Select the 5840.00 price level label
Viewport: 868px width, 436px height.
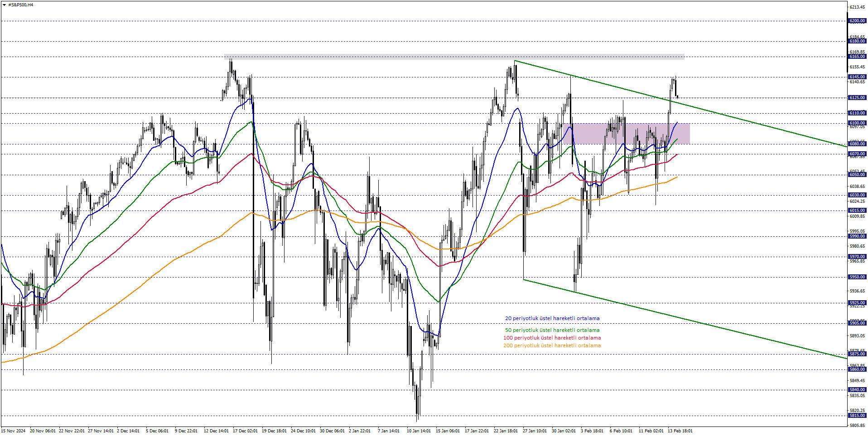(x=857, y=390)
